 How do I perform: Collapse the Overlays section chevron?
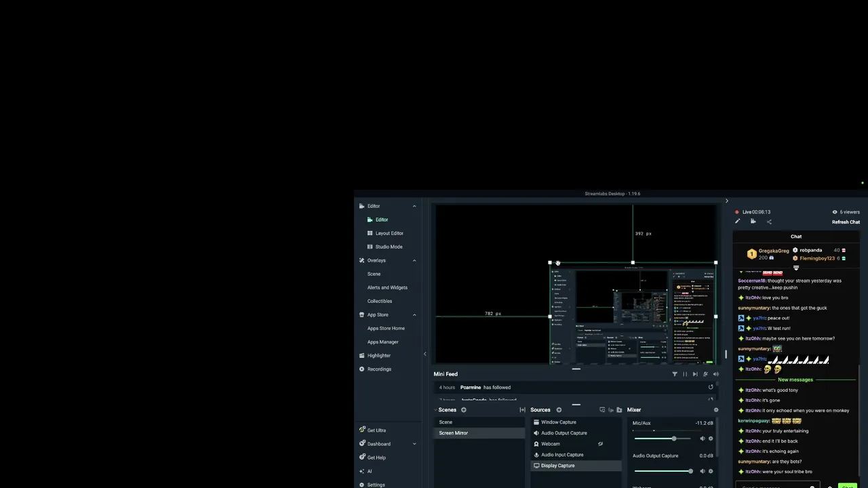(414, 260)
